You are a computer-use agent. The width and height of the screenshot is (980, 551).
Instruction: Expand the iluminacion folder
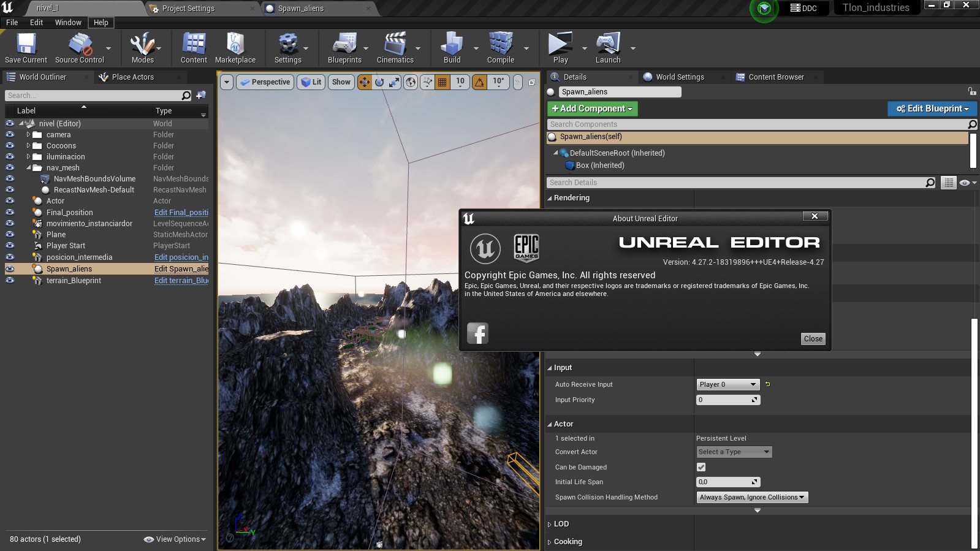point(28,157)
